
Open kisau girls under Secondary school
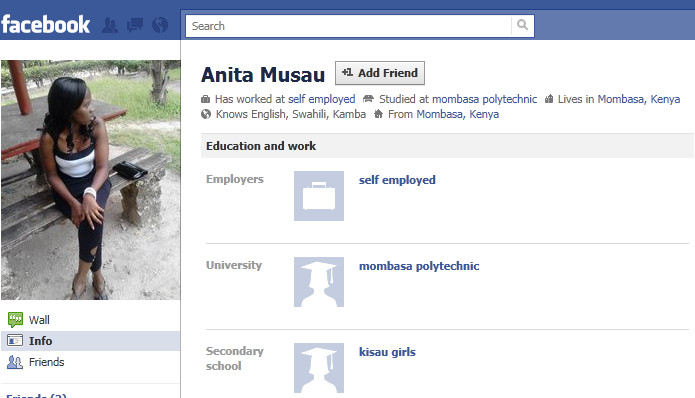click(387, 352)
